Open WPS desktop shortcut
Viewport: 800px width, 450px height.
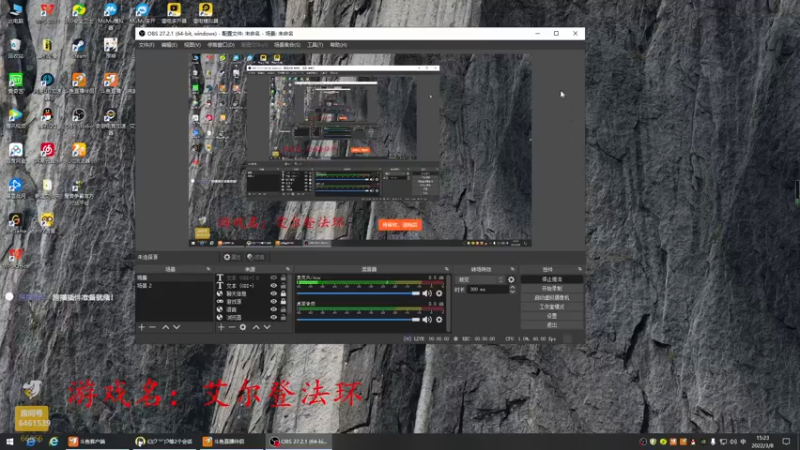tap(47, 13)
